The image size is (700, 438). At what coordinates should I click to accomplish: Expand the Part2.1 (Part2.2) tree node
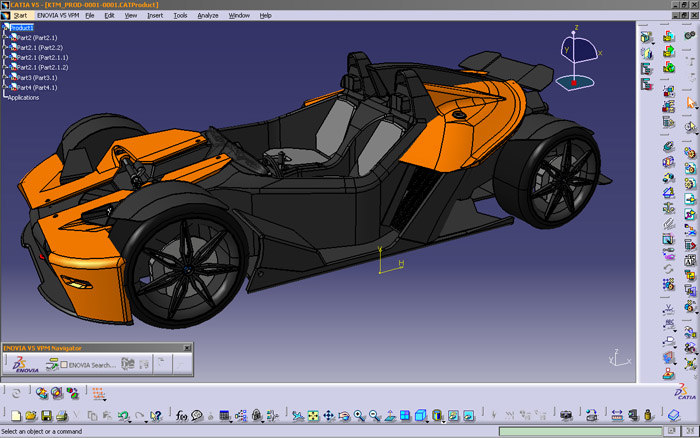(5, 47)
